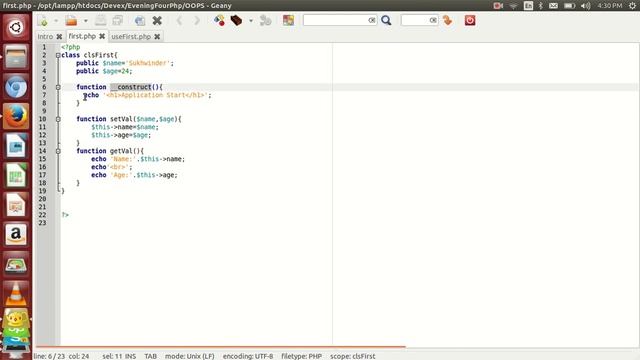Screen dimensions: 640x360
Task: Clear the toolbar search field
Action: click(372, 20)
